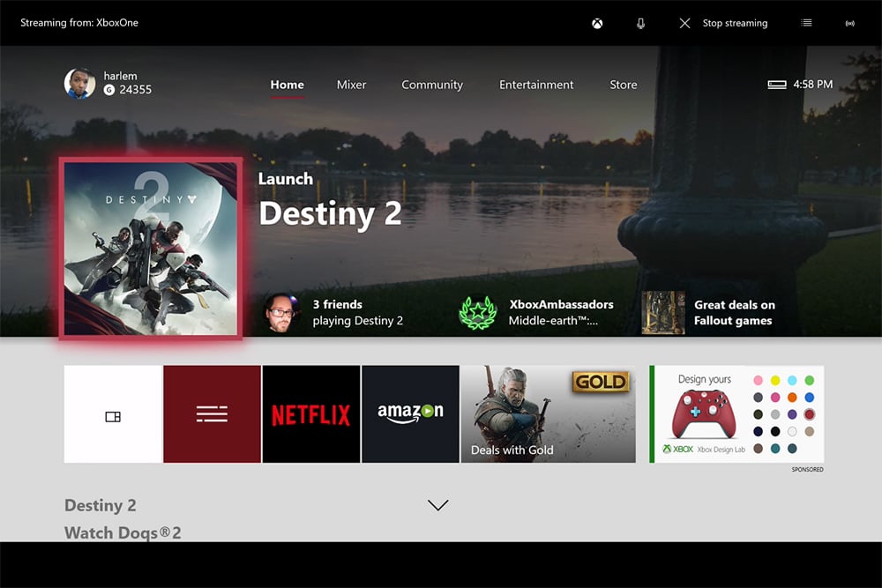Open 3 friends playing Destiny 2 link
The image size is (882, 588).
[358, 313]
